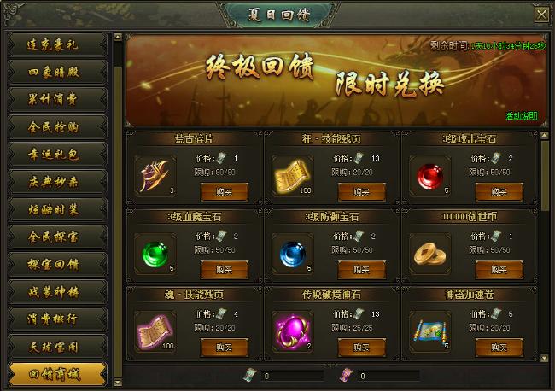Click the sidebar scrollbar up arrow

[118, 37]
